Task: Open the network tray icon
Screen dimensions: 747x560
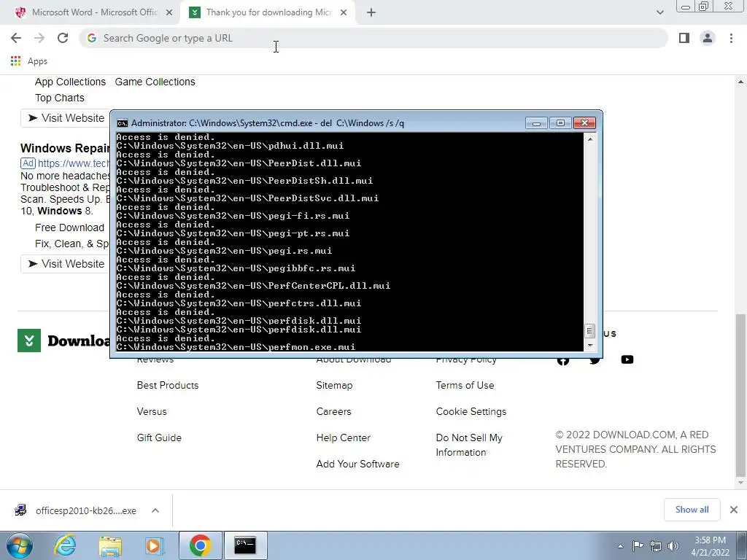Action: tap(656, 546)
